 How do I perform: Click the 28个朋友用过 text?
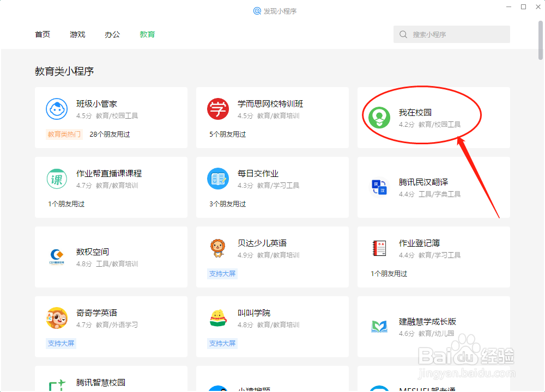point(110,134)
